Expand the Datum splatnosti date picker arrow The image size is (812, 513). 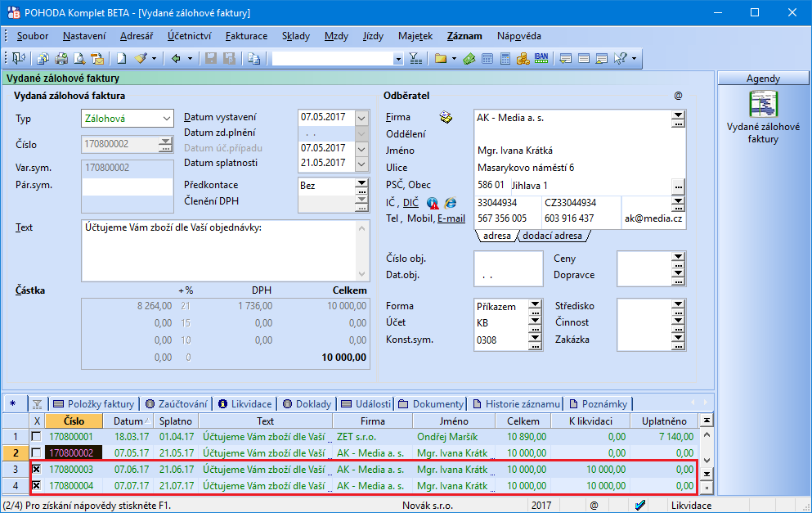(x=361, y=164)
